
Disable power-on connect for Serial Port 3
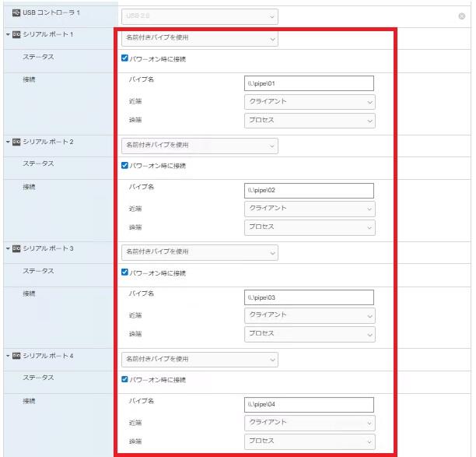pos(125,272)
